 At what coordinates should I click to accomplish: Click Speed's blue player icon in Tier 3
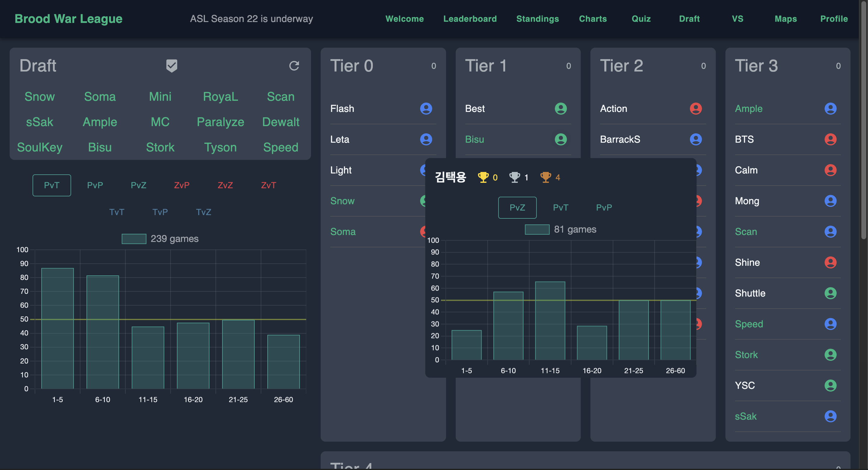(830, 324)
